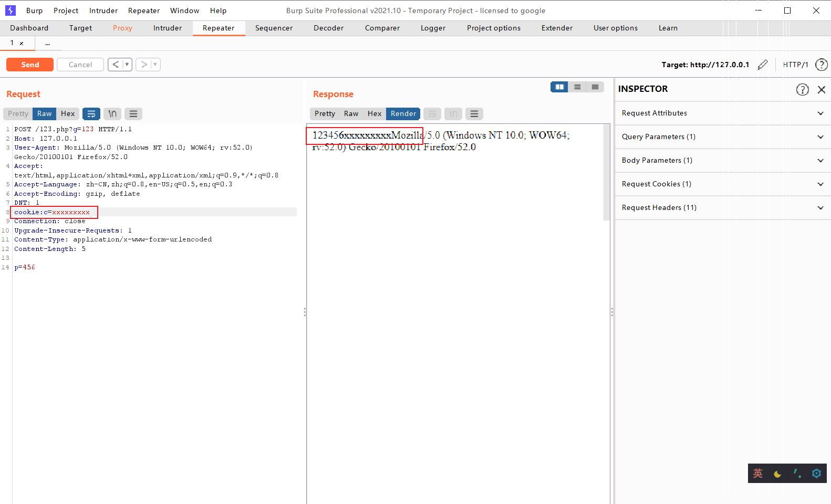
Task: Click the Burp Suite logo icon
Action: pyautogui.click(x=10, y=10)
